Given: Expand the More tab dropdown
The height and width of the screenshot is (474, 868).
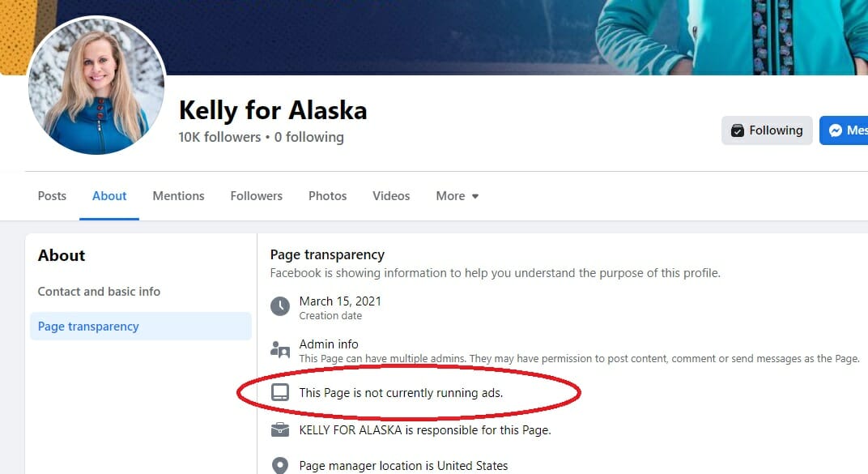Looking at the screenshot, I should [x=457, y=196].
